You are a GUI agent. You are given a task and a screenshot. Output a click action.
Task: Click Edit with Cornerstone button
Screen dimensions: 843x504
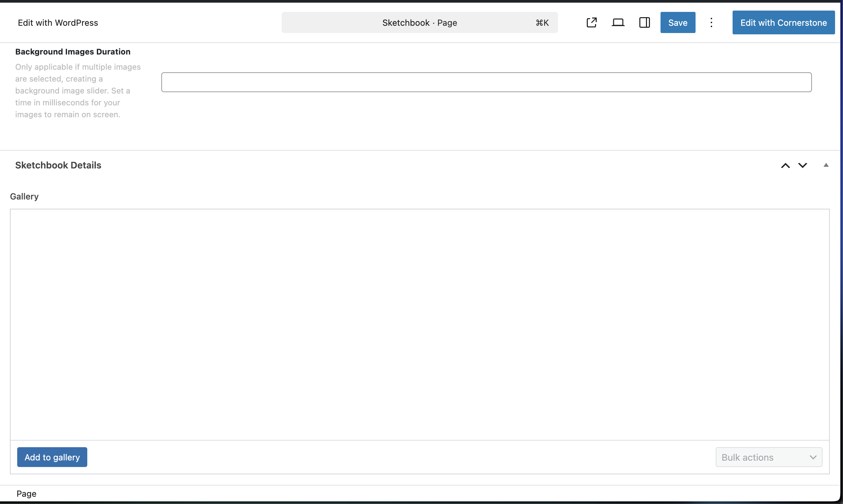pos(783,22)
